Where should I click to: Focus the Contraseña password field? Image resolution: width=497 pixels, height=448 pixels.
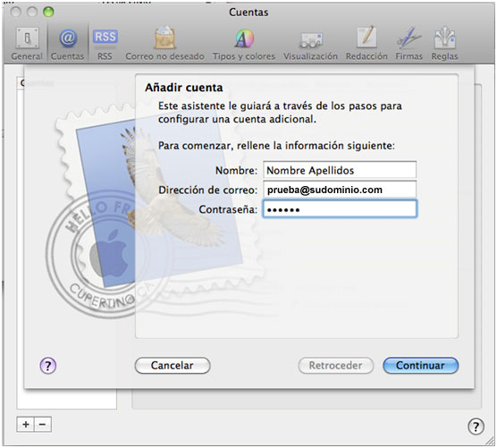pyautogui.click(x=340, y=209)
